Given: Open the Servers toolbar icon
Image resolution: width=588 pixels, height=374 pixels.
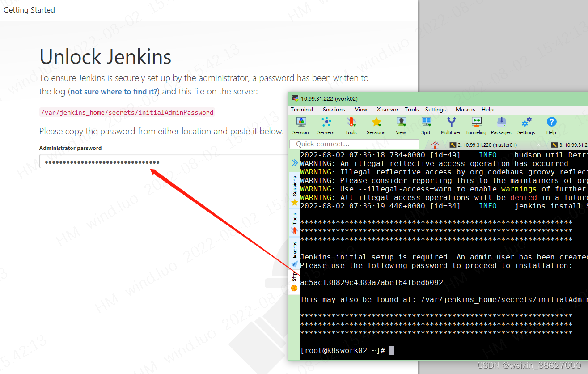Looking at the screenshot, I should 326,125.
